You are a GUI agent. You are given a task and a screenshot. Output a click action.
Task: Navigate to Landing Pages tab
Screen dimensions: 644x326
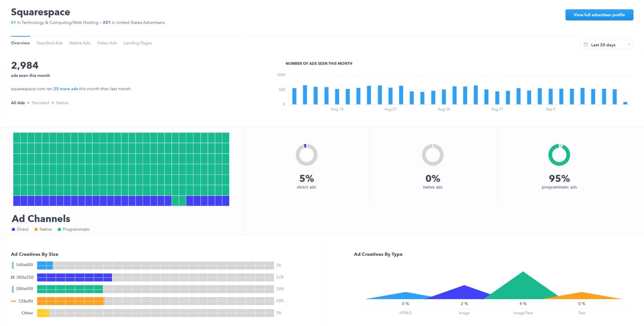pos(137,43)
